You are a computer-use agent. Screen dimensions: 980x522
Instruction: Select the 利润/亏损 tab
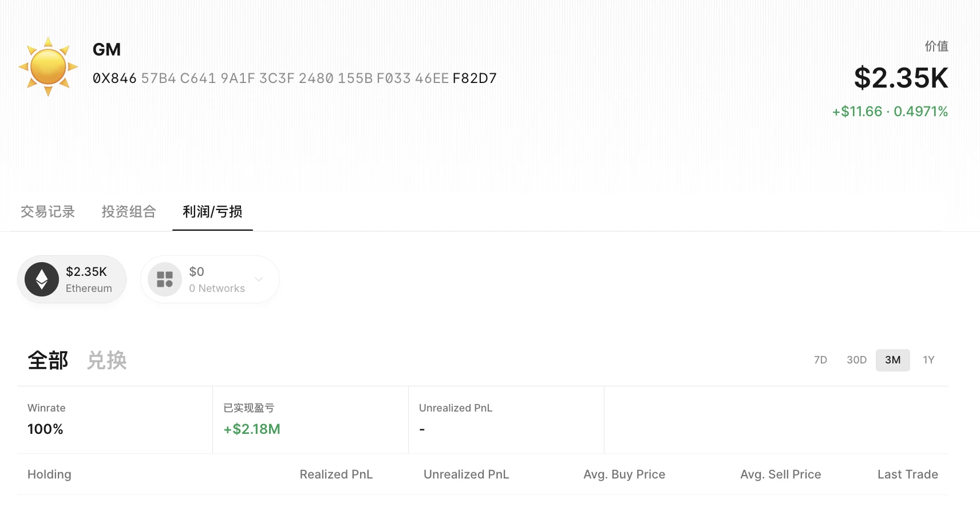pos(212,212)
